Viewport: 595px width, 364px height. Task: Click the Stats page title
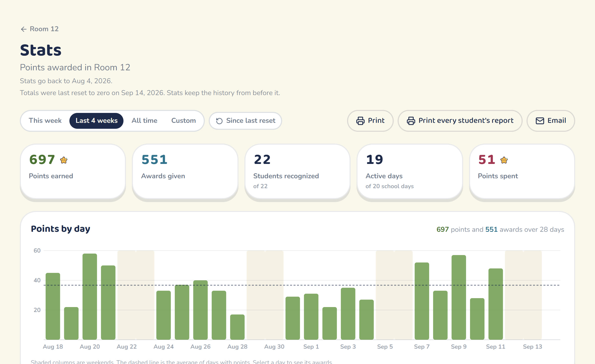pyautogui.click(x=41, y=50)
